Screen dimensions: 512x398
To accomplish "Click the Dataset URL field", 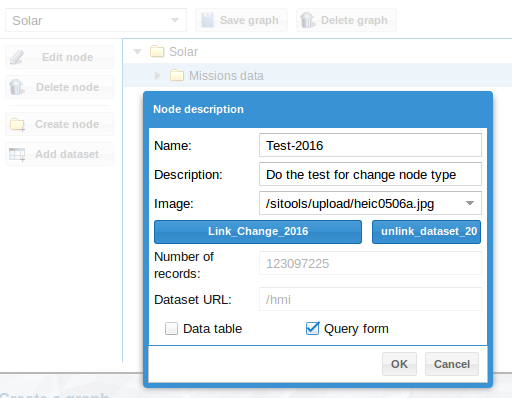I will [370, 299].
